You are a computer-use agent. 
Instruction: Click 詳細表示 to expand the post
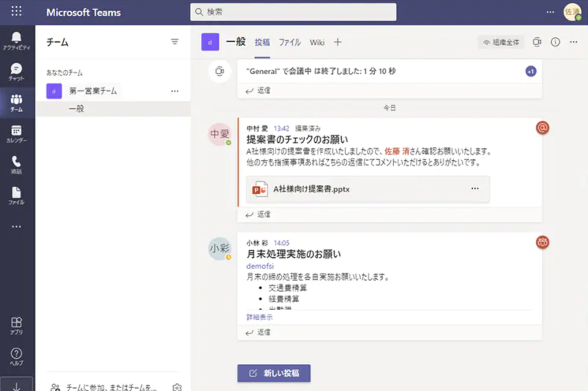259,317
